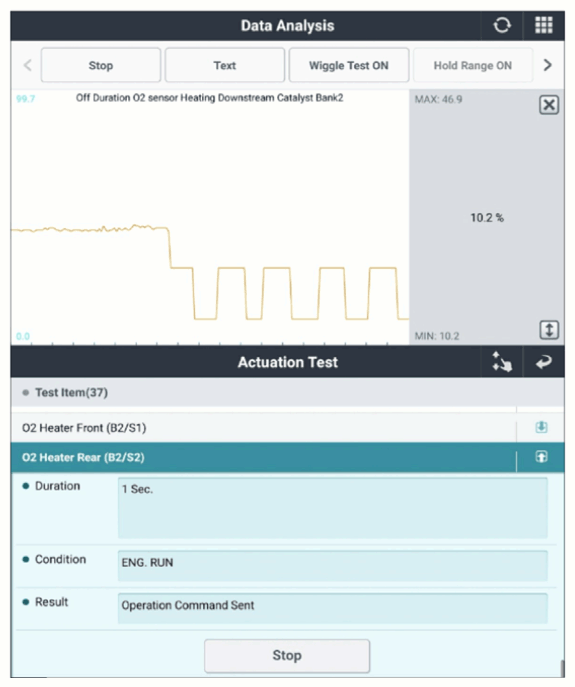Click the back arrow in Actuation Test header
The height and width of the screenshot is (687, 575).
pyautogui.click(x=543, y=362)
